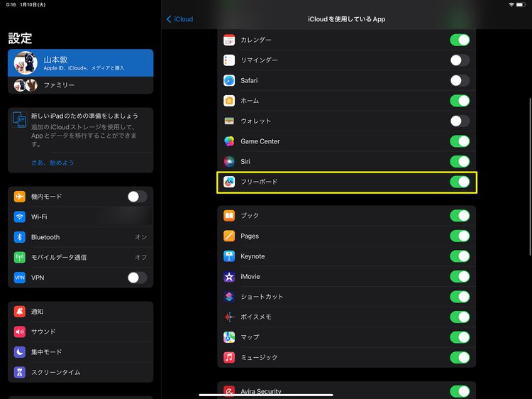Enable iCloud for リマインダー
Viewport: 532px width, 399px height.
click(460, 60)
